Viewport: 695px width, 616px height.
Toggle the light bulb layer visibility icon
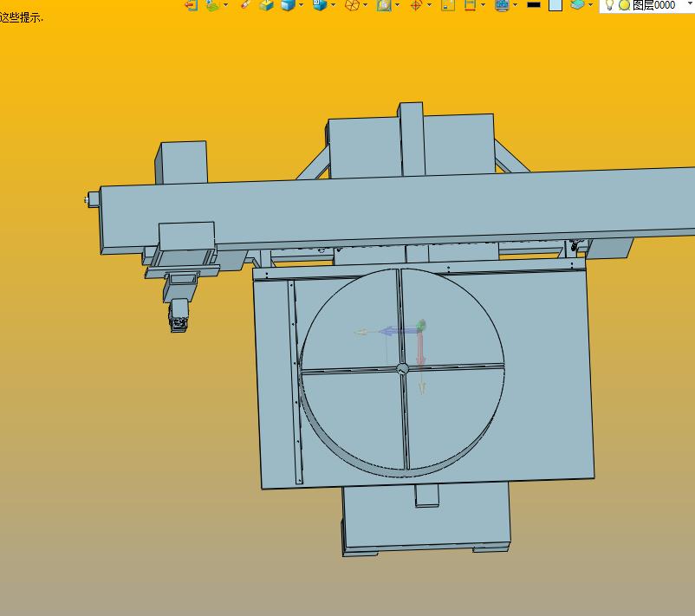pyautogui.click(x=609, y=5)
